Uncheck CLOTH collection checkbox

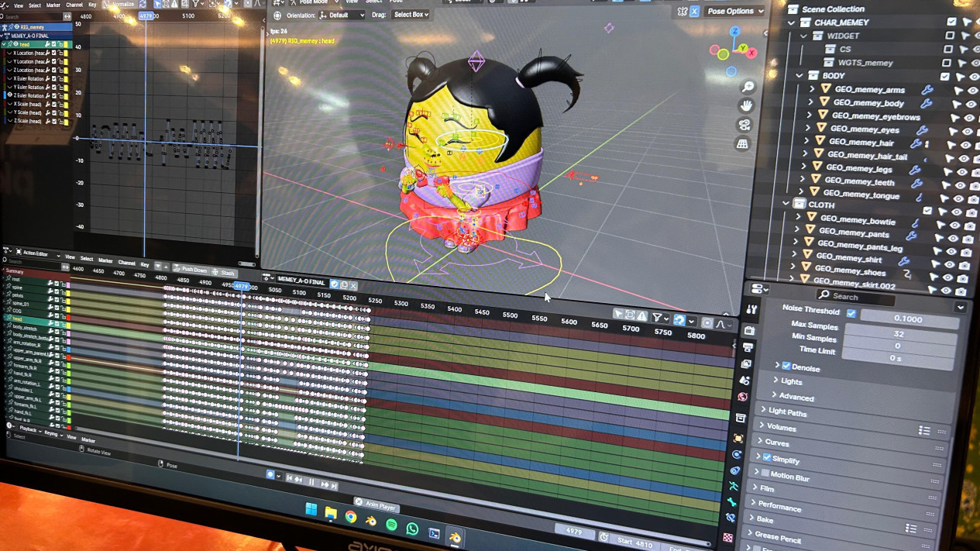[927, 210]
